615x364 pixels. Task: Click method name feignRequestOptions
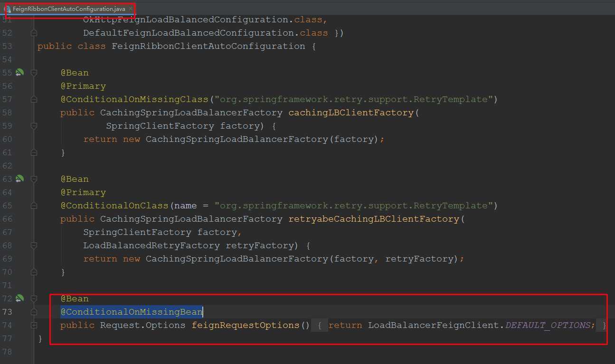[x=246, y=325]
